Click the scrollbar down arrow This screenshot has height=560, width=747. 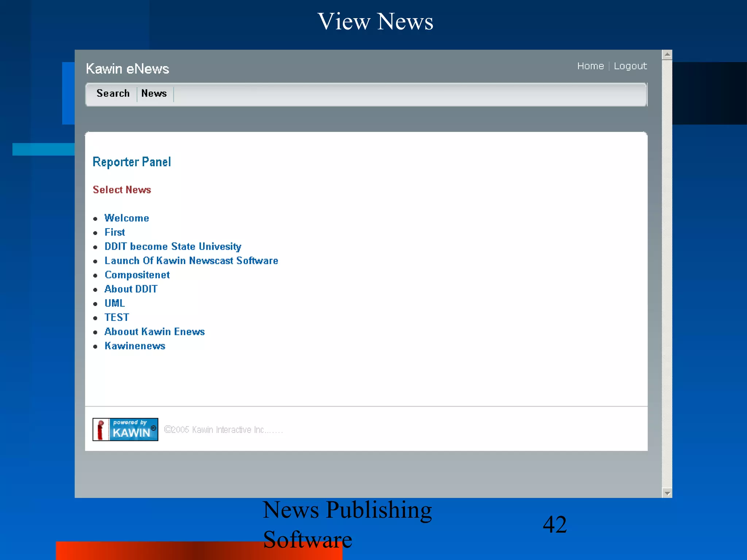coord(667,493)
